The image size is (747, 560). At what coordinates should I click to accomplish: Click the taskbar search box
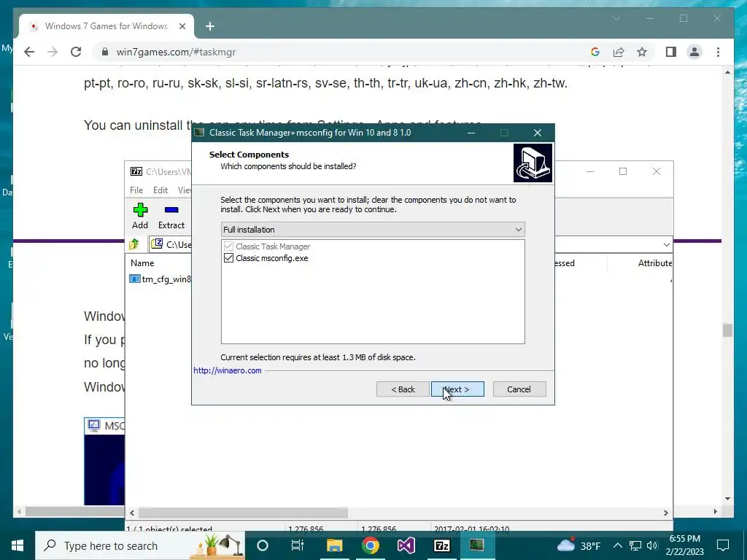click(x=140, y=545)
